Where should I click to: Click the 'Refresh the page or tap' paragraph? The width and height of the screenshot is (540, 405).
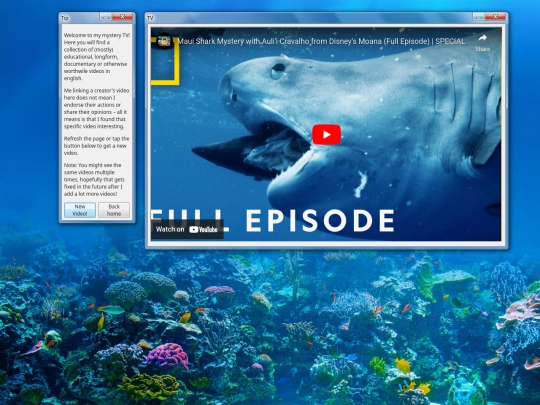[x=96, y=146]
